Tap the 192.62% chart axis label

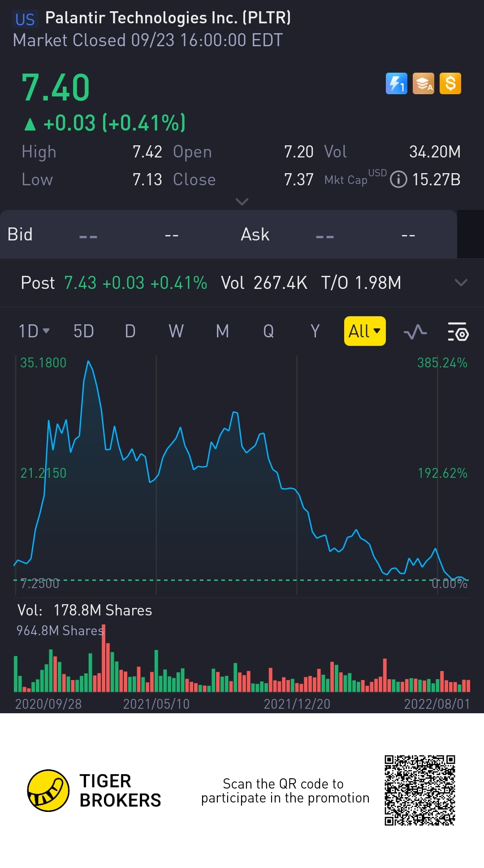[442, 473]
